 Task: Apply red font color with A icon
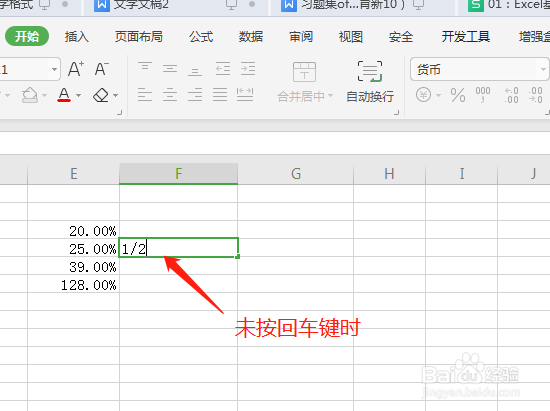click(64, 95)
